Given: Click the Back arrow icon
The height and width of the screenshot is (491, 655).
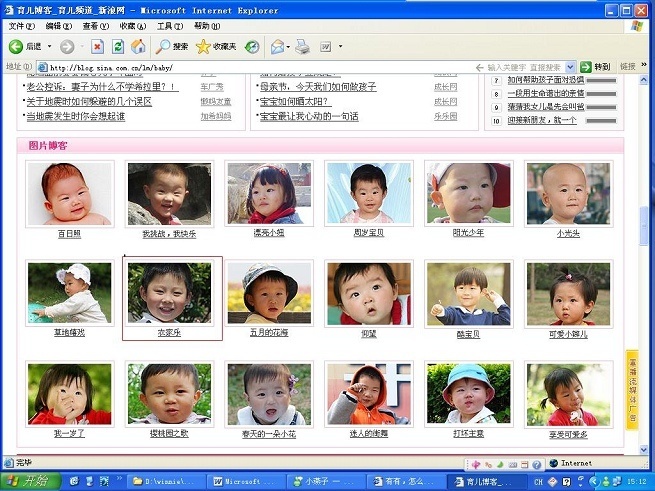Looking at the screenshot, I should (x=16, y=47).
